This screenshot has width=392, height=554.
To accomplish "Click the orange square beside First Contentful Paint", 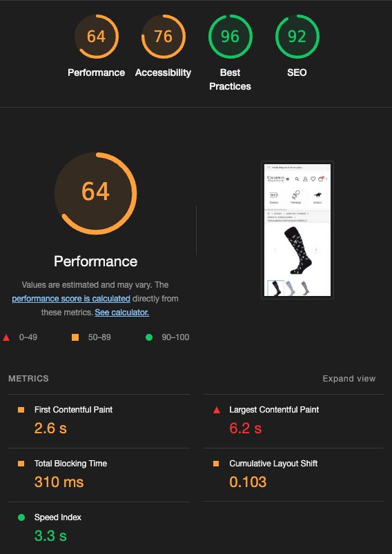I will coord(21,410).
